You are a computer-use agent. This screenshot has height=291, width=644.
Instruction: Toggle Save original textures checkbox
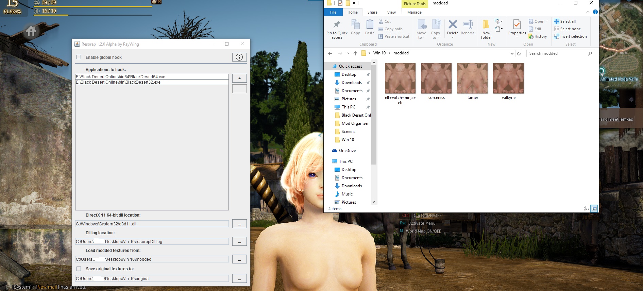pos(79,269)
